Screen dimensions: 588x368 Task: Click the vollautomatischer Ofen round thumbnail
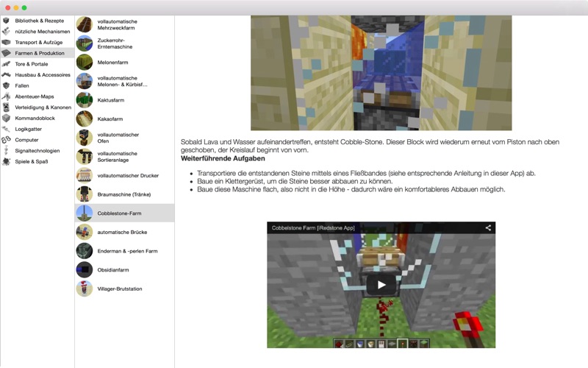(85, 138)
